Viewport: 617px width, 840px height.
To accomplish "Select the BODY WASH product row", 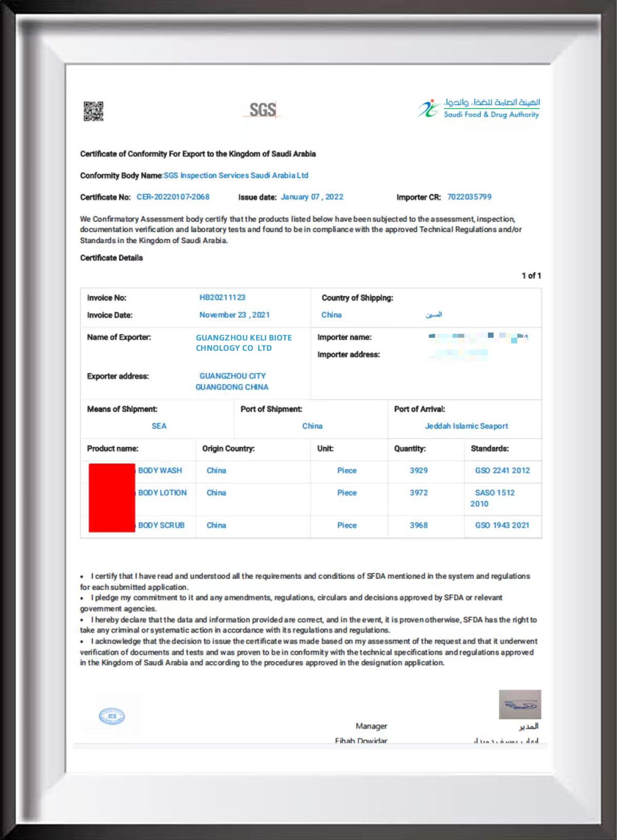I will tap(311, 470).
